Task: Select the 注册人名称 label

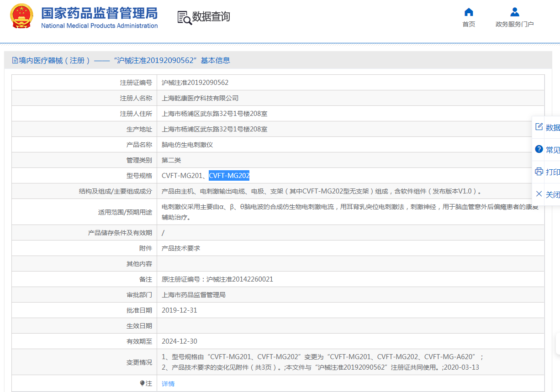Action: [136, 98]
